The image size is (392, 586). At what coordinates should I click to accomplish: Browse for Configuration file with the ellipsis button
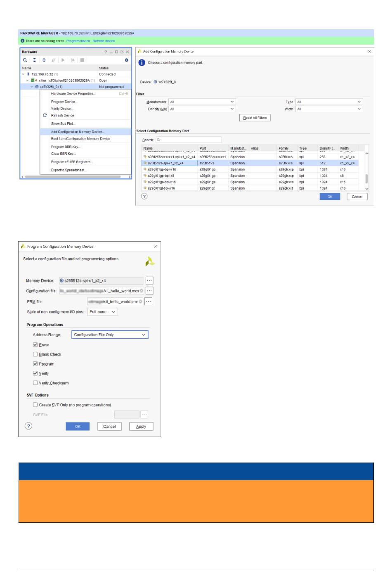pos(149,291)
